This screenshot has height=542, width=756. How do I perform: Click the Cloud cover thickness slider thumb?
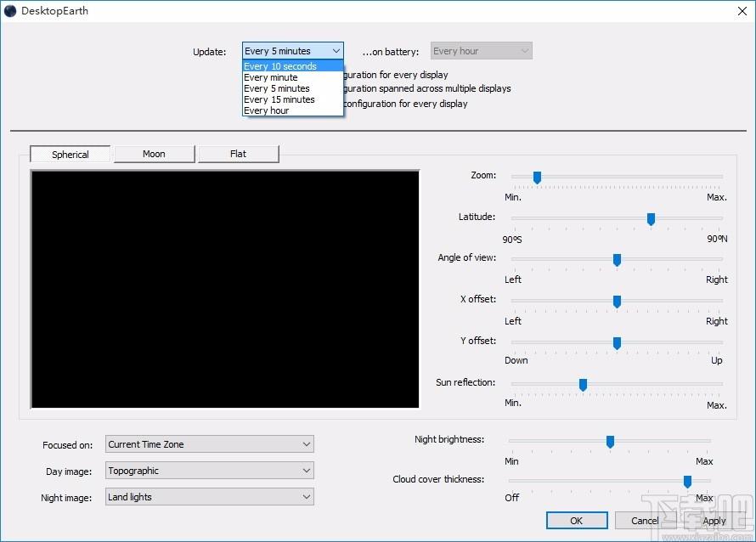687,481
